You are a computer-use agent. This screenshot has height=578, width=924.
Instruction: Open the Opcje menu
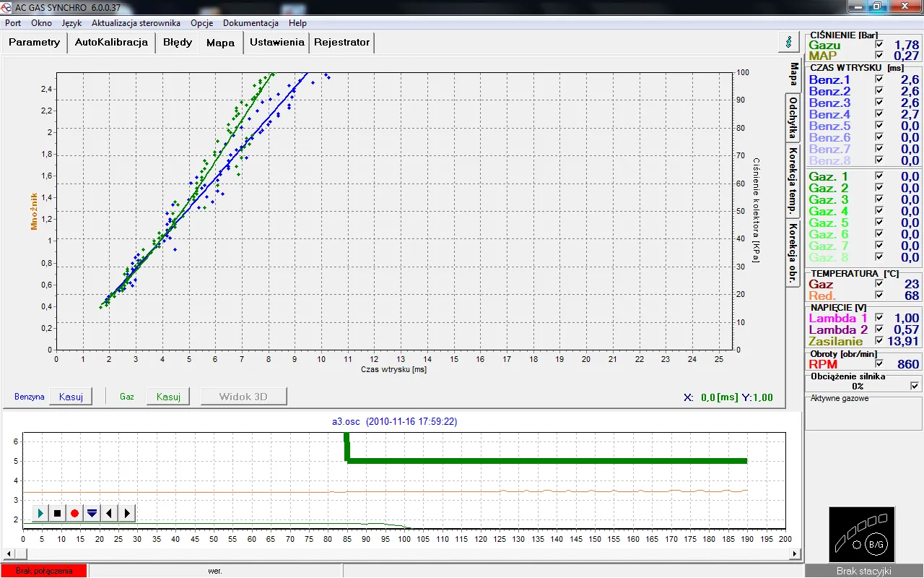201,23
